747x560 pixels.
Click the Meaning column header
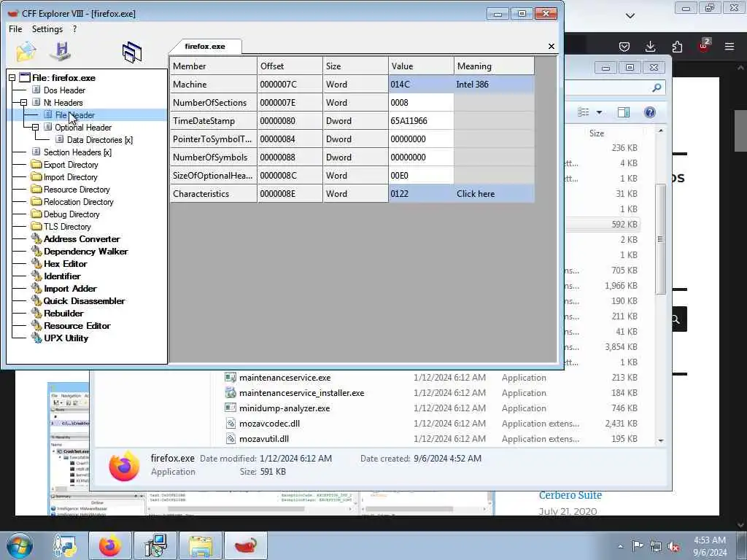coord(494,66)
